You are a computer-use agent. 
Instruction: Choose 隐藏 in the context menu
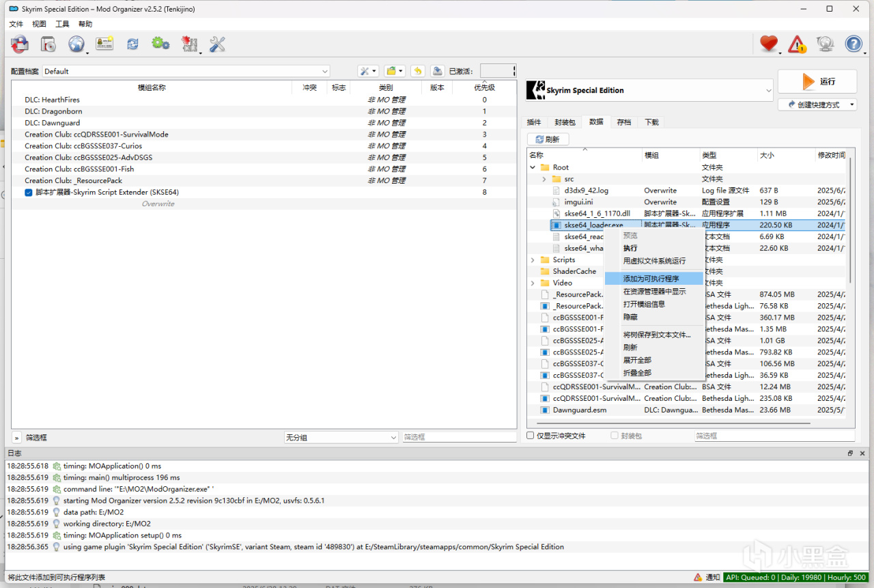pos(653,317)
